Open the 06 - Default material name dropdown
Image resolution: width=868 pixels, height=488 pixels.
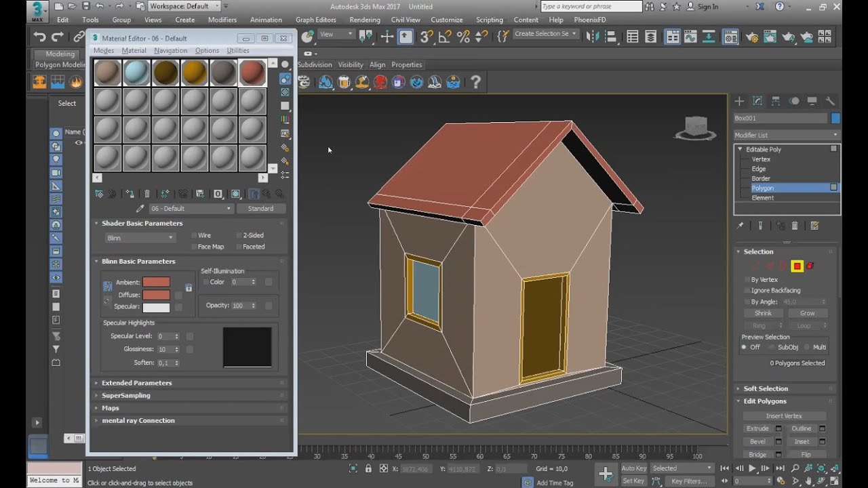tap(191, 209)
